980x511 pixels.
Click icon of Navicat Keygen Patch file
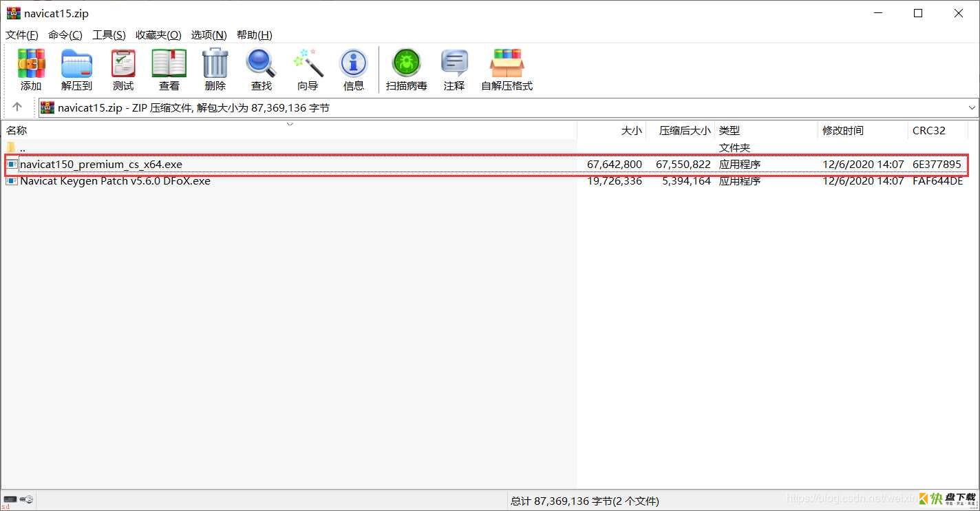pyautogui.click(x=12, y=181)
